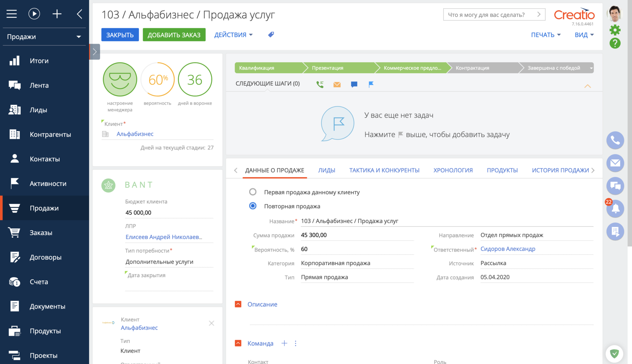
Task: Collapse the left sidebar with back arrow
Action: point(79,14)
